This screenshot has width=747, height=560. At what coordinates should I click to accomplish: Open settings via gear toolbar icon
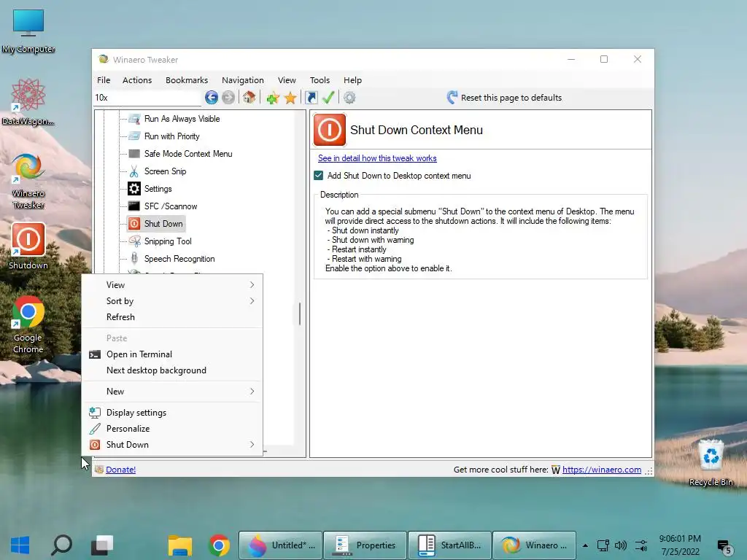click(x=349, y=98)
